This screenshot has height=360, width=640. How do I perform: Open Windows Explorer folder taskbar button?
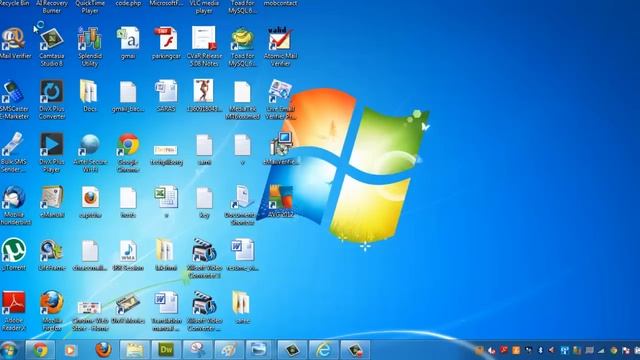click(135, 350)
